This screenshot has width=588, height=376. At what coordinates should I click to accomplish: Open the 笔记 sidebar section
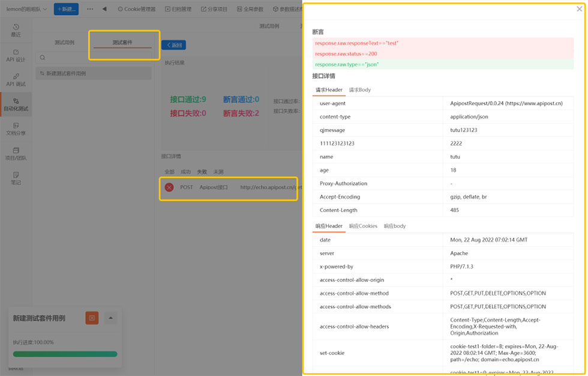[16, 178]
